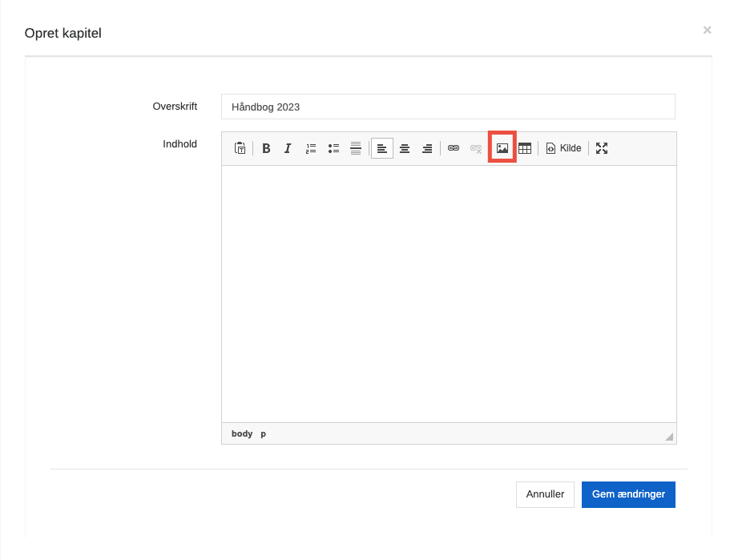
Task: Click the Overskrift input field
Action: click(x=448, y=107)
